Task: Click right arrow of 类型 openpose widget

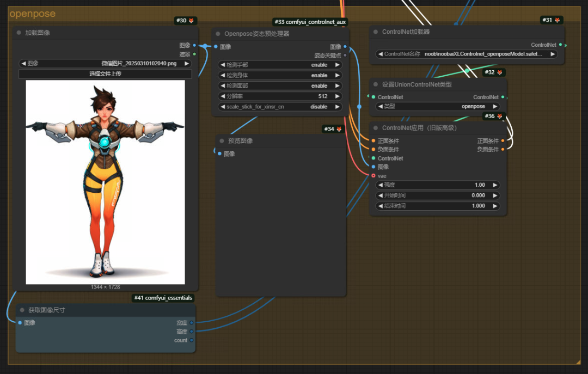Action: point(494,107)
